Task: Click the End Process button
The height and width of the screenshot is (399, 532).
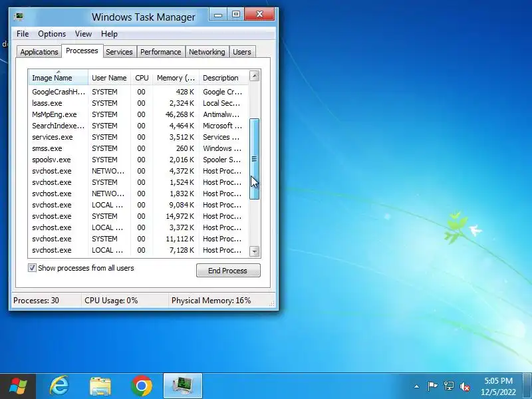Action: pos(228,271)
